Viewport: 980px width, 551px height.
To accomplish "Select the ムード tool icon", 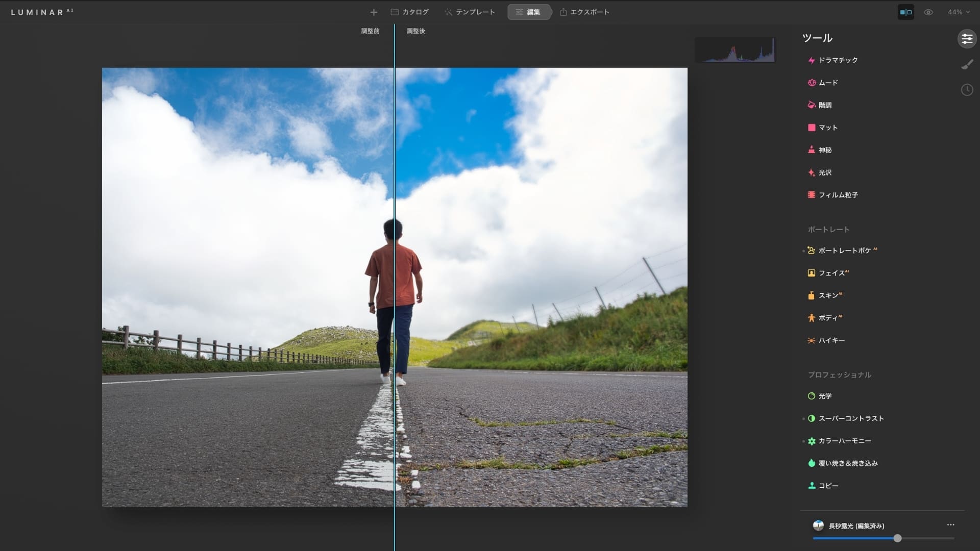I will (812, 83).
